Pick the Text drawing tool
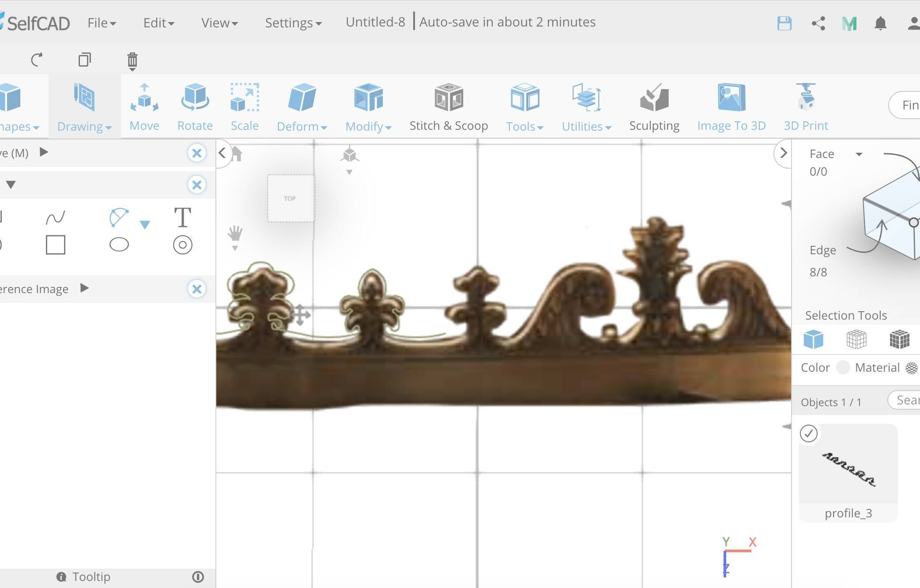 click(182, 217)
